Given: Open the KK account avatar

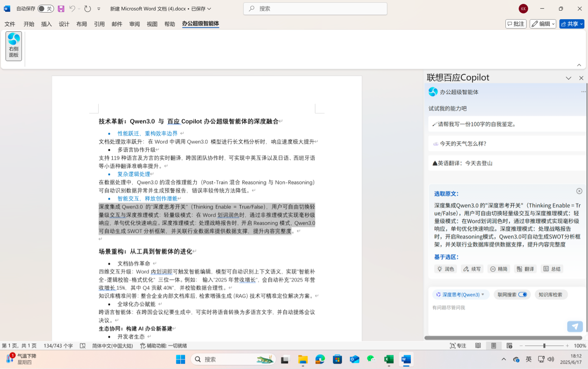Looking at the screenshot, I should (x=523, y=9).
